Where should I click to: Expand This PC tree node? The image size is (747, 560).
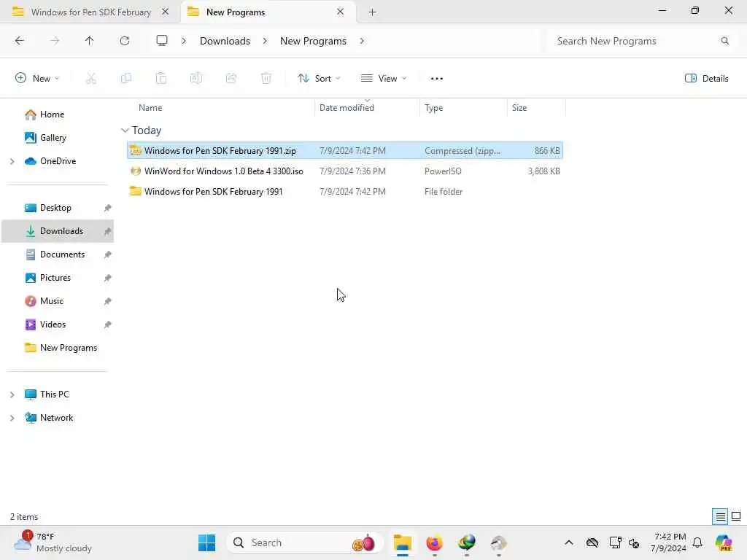12,394
